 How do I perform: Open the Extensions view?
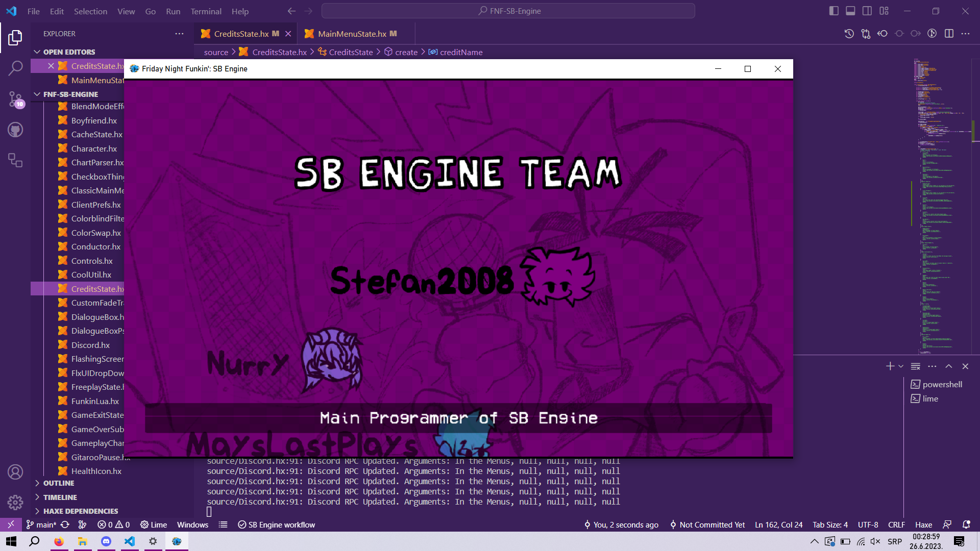coord(15,161)
